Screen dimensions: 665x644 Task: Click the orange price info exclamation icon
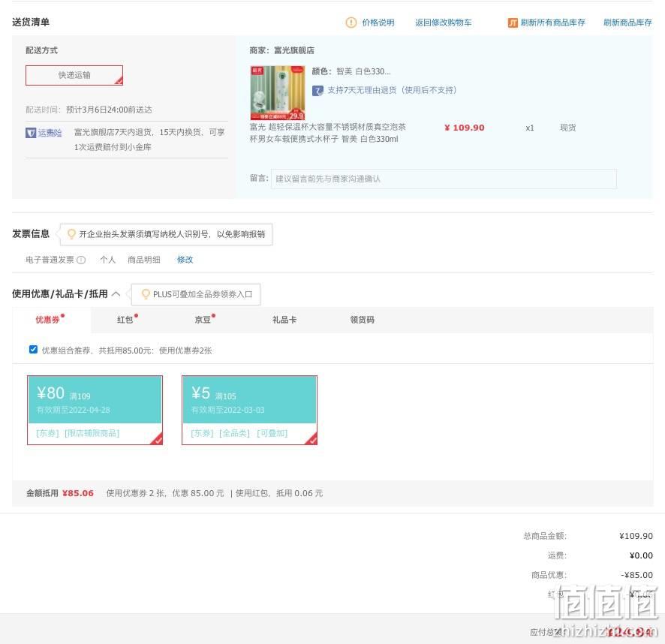[x=351, y=23]
